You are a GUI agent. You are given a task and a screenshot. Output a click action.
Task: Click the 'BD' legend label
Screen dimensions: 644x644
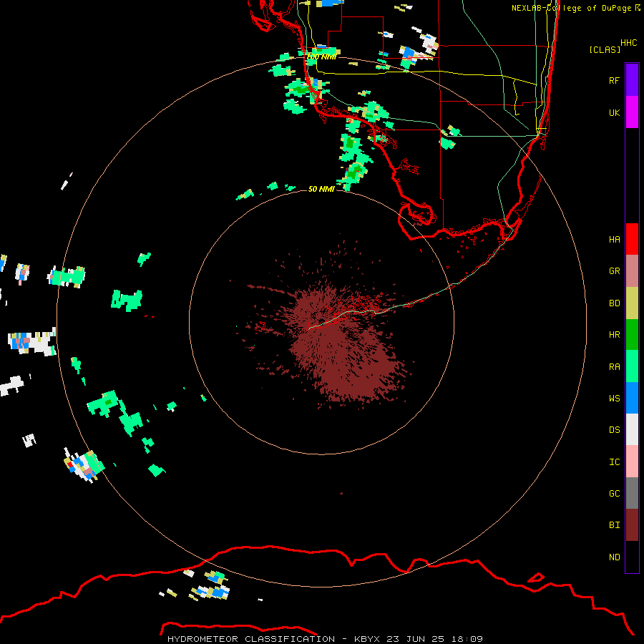[x=614, y=303]
